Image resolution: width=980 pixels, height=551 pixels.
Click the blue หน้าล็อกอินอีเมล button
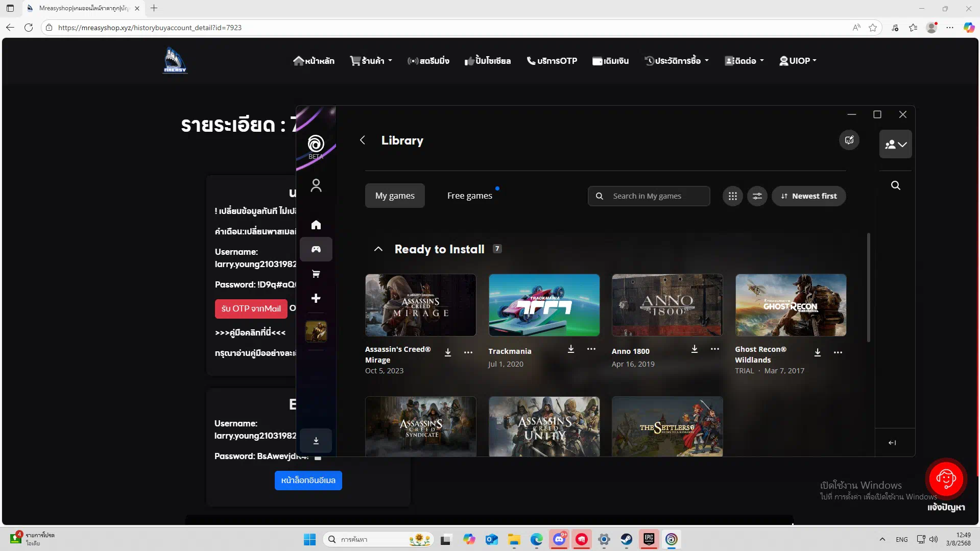[x=308, y=481]
